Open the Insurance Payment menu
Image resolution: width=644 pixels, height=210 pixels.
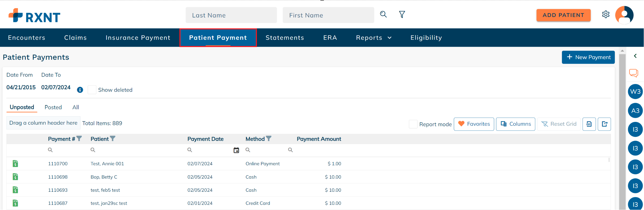pos(138,38)
